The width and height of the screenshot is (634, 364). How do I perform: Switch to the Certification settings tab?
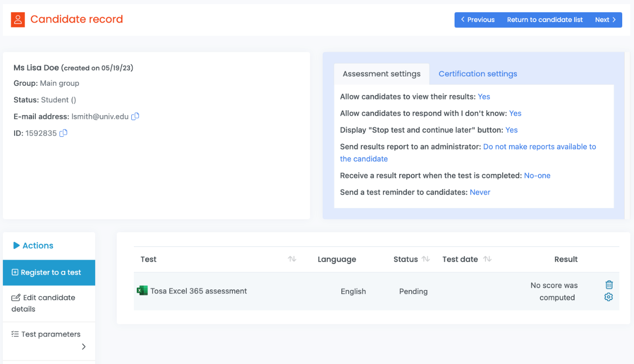coord(478,74)
